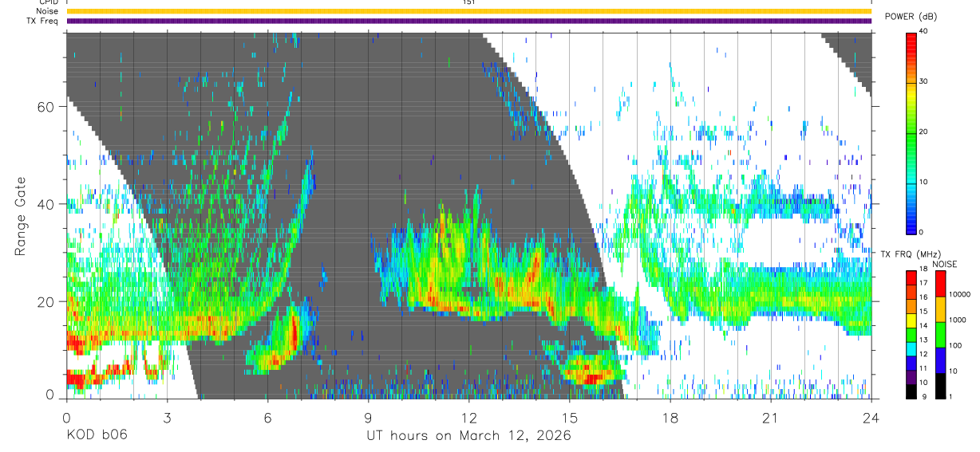Viewport: 980px width, 452px height.
Task: Click the black bottom segment of TX FRQ colorbar
Action: click(911, 391)
